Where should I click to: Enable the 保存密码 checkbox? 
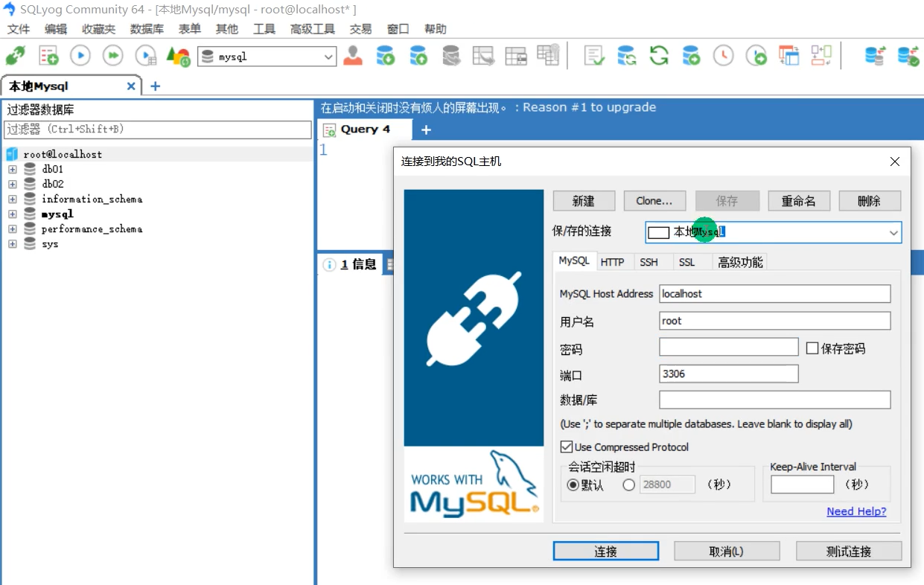812,348
